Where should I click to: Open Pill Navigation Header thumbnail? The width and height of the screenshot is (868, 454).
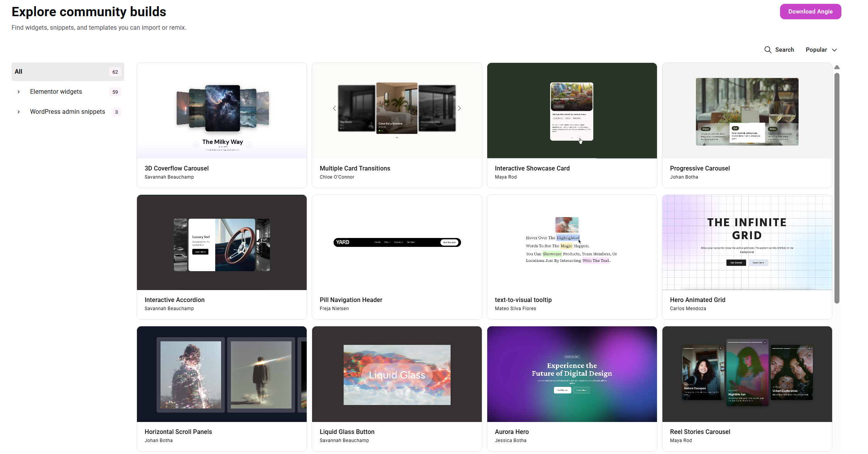coord(397,242)
